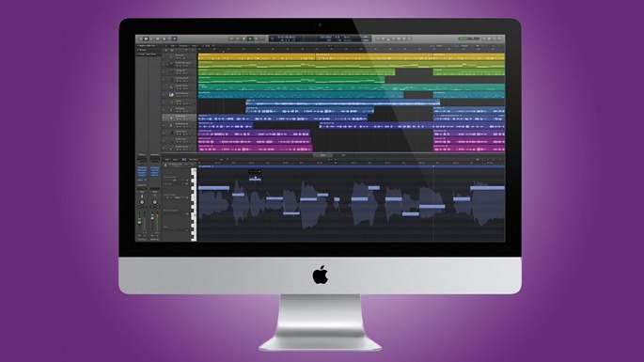The height and width of the screenshot is (362, 644).
Task: Adjust the left channel strip pan knob
Action: (x=142, y=202)
